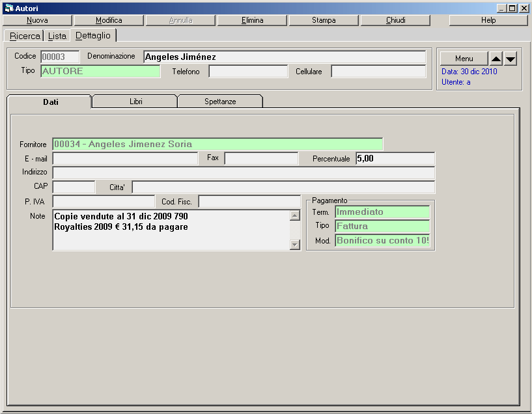Click Modifica to edit the author

pos(109,20)
